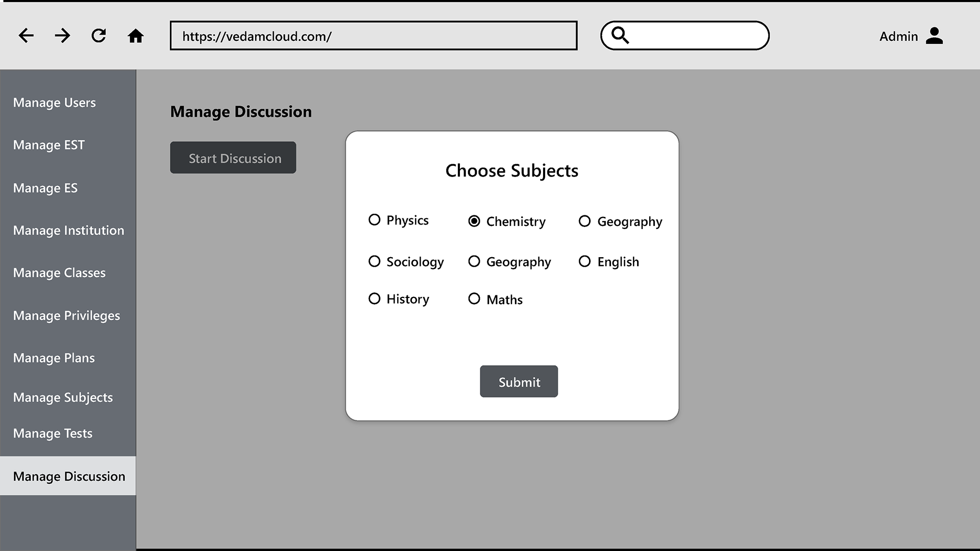Open Manage Institution sidebar item
Viewport: 980px width, 551px height.
point(68,230)
